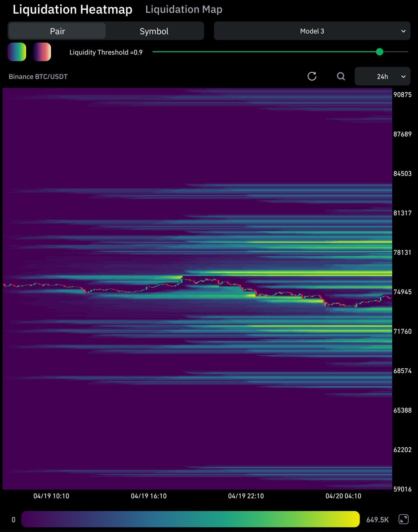Click the 04/19 16:10 time axis label
Image resolution: width=418 pixels, height=532 pixels.
pos(149,496)
